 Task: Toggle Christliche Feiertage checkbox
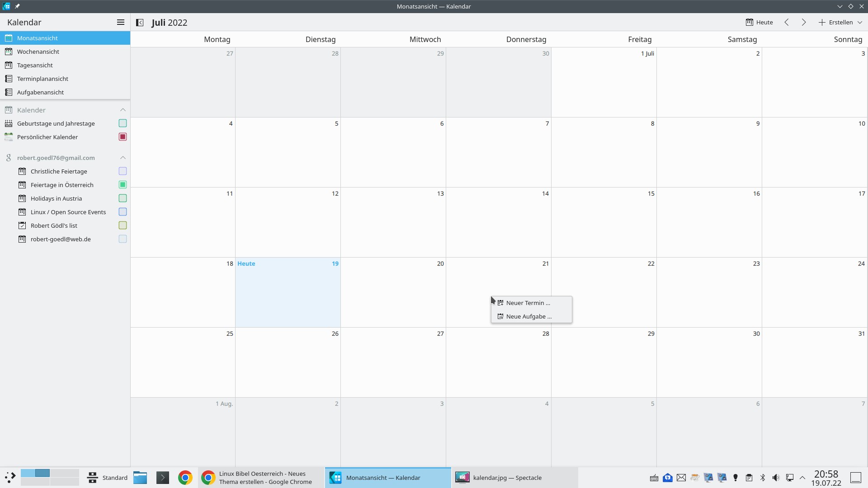coord(123,171)
